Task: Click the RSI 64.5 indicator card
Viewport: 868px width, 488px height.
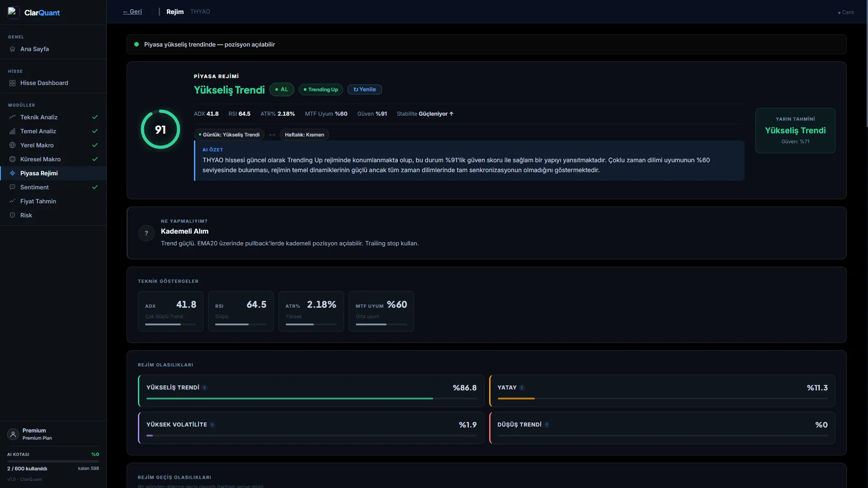Action: 241,311
